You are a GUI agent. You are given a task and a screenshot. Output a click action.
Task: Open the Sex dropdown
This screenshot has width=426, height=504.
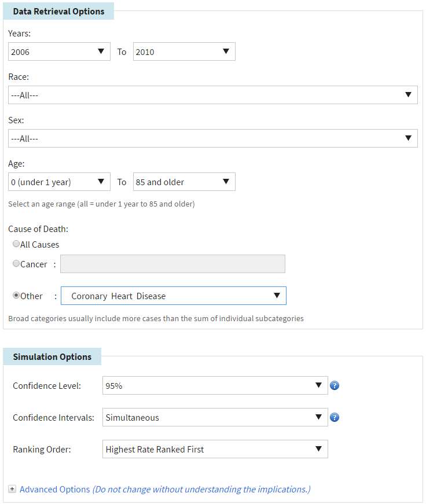click(212, 138)
